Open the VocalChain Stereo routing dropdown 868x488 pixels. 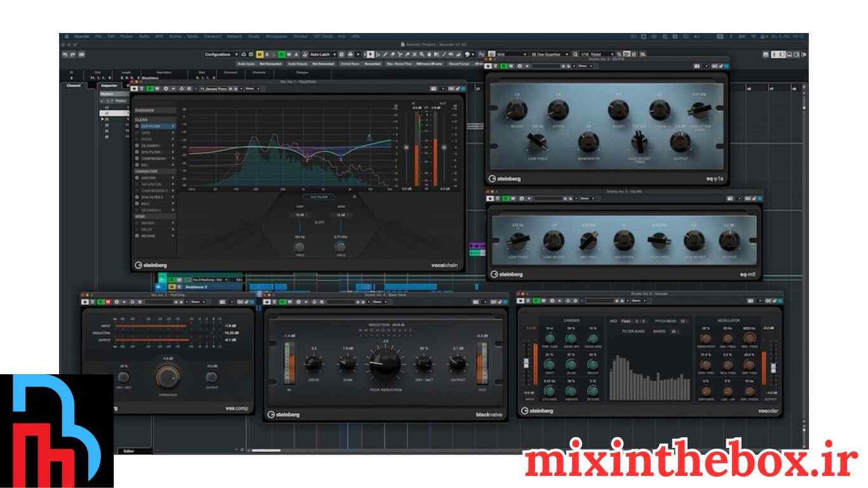click(253, 88)
